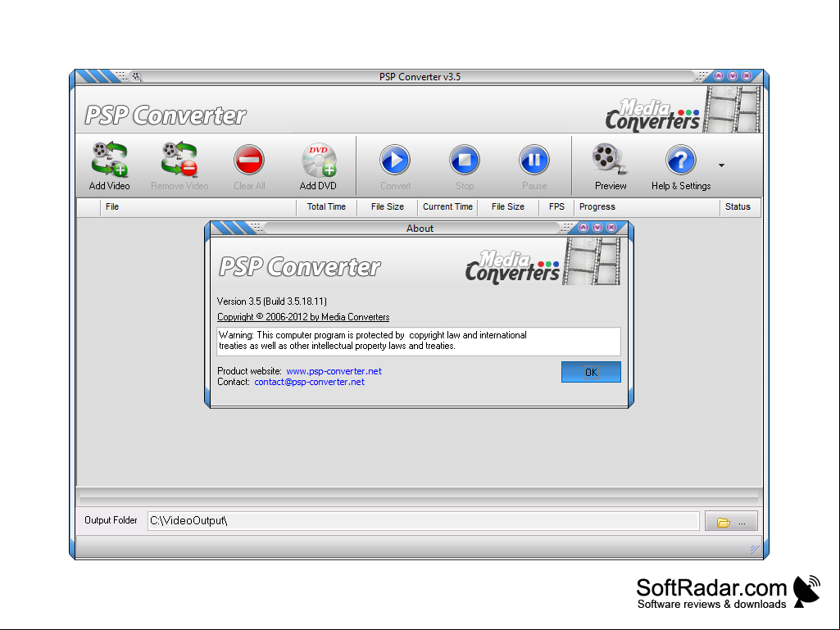Click the Progress column header
Screen dimensions: 840x630
(x=647, y=206)
